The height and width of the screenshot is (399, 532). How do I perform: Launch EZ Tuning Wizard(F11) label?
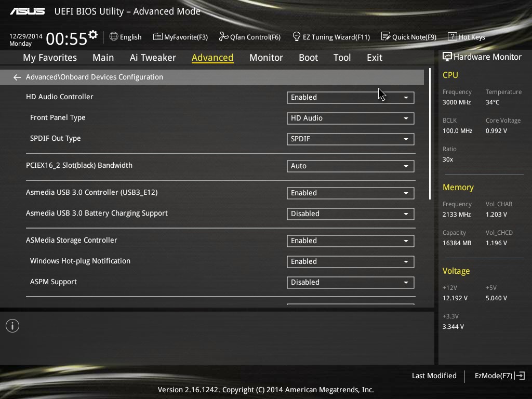coord(336,37)
